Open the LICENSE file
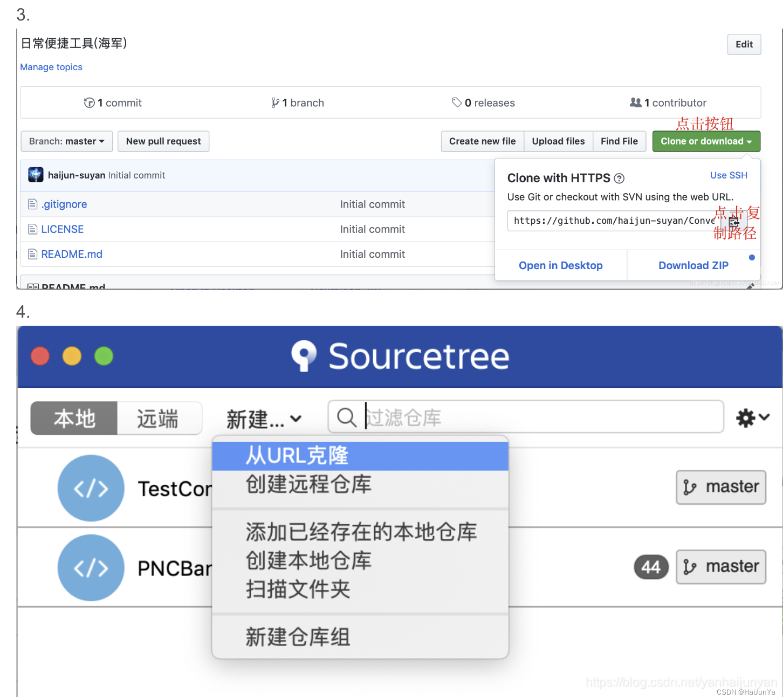This screenshot has height=700, width=783. pos(63,229)
